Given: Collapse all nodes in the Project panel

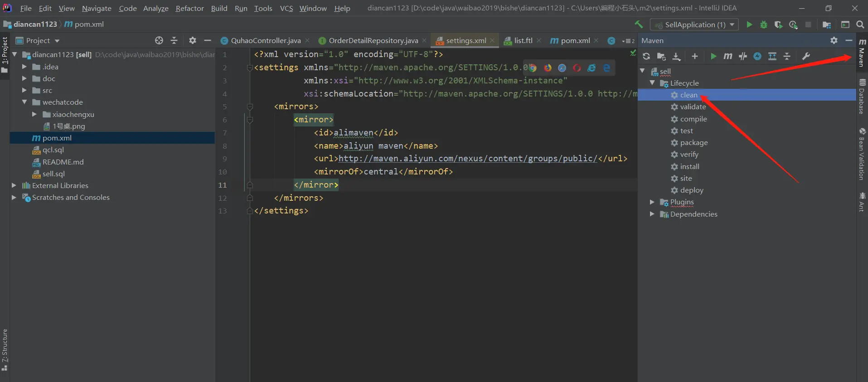Looking at the screenshot, I should (174, 40).
